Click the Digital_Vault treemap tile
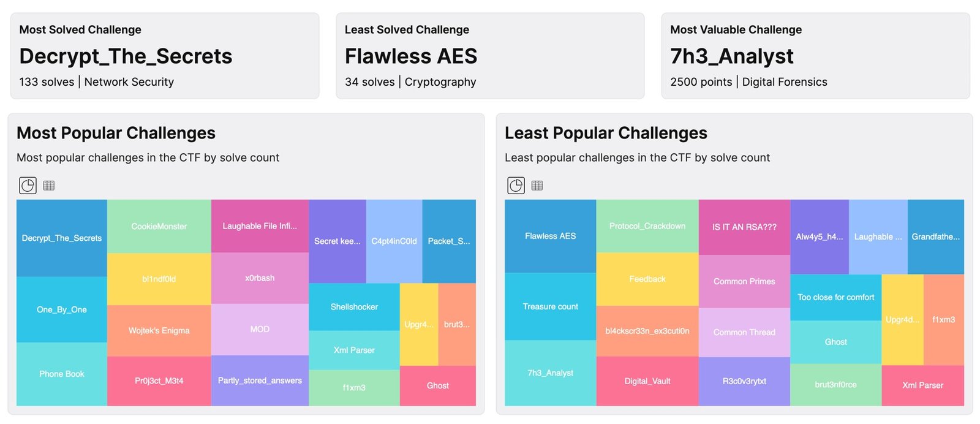 coord(647,381)
